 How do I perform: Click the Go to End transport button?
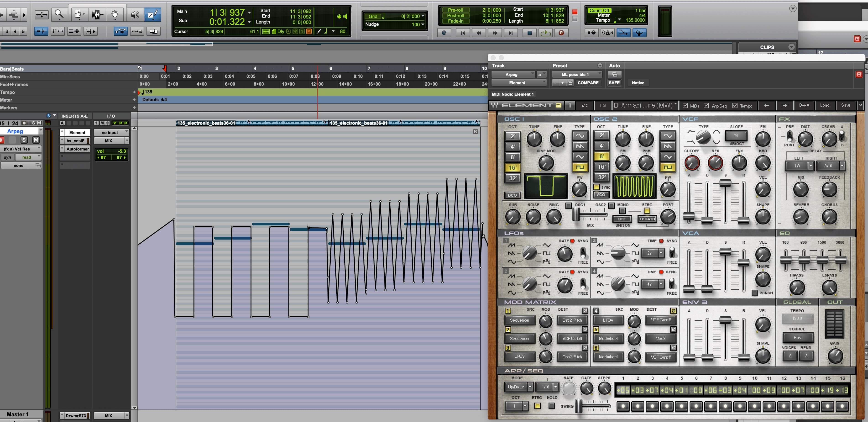511,33
